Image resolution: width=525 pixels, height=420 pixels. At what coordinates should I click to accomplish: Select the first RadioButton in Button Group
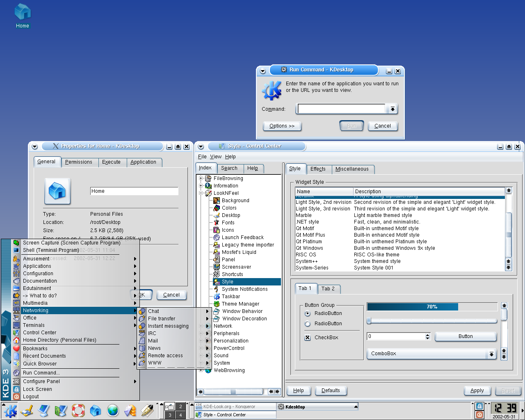pyautogui.click(x=308, y=313)
